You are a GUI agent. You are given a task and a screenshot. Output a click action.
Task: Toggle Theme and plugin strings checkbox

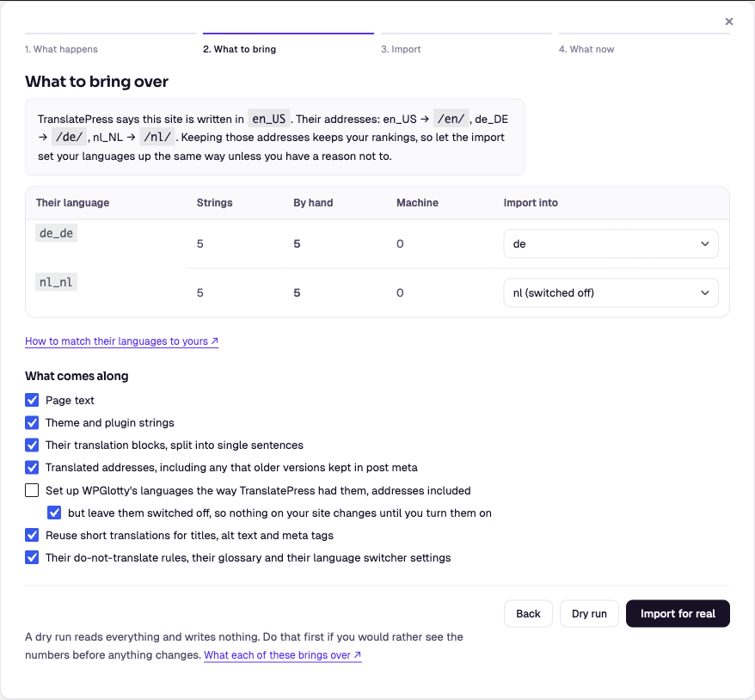point(32,423)
